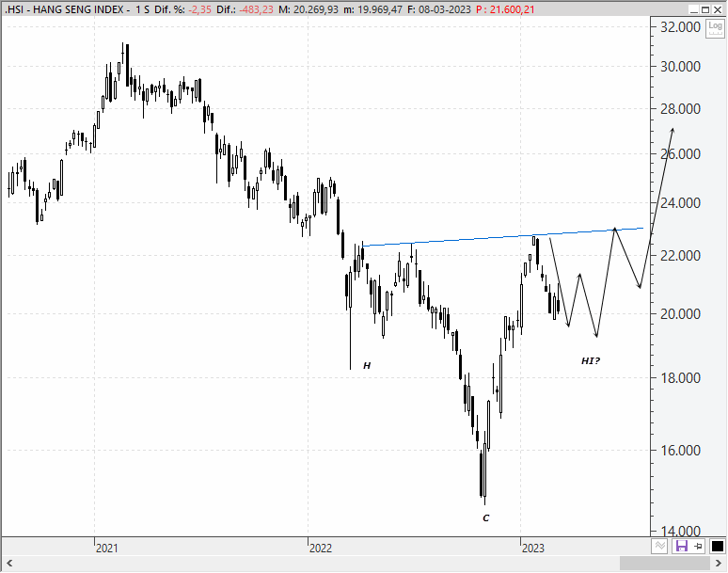Click the '1 S' weekly timeframe label
The width and height of the screenshot is (728, 573).
[143, 9]
